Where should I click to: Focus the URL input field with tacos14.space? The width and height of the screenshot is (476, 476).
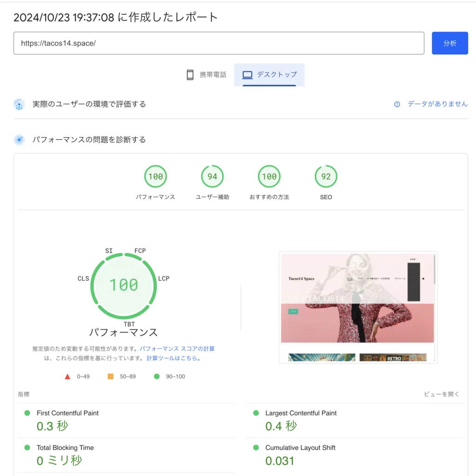pyautogui.click(x=218, y=43)
